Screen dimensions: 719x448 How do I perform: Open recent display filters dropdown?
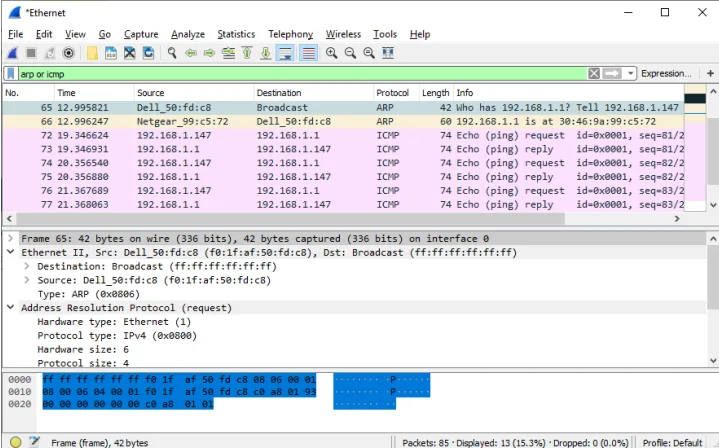[631, 73]
